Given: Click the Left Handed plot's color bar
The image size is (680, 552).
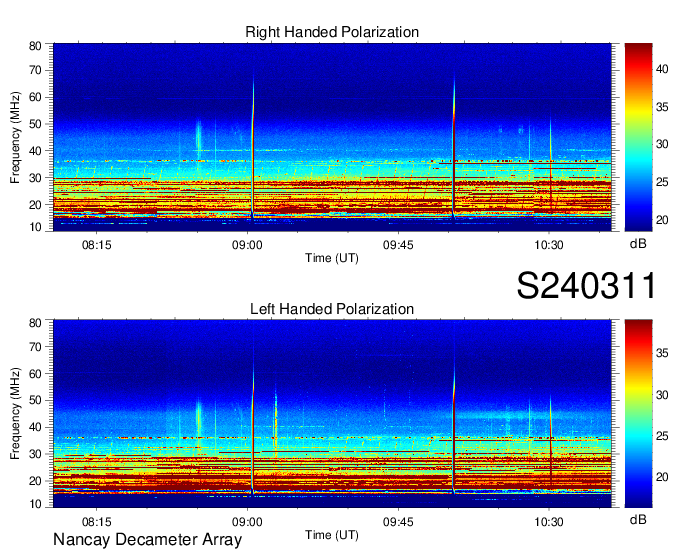Looking at the screenshot, I should tap(638, 414).
